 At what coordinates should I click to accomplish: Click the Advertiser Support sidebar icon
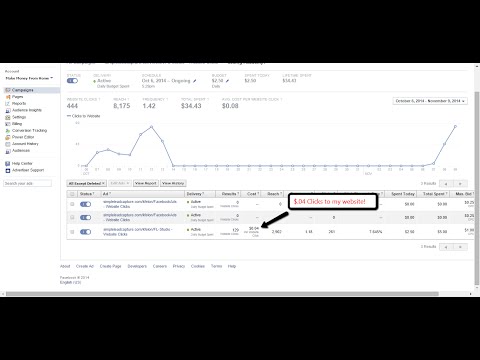8,170
